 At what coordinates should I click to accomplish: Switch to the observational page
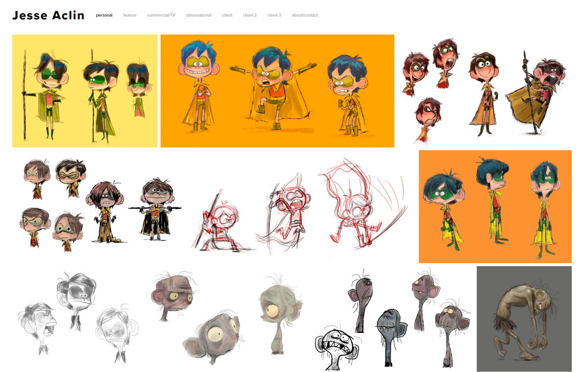coord(199,15)
